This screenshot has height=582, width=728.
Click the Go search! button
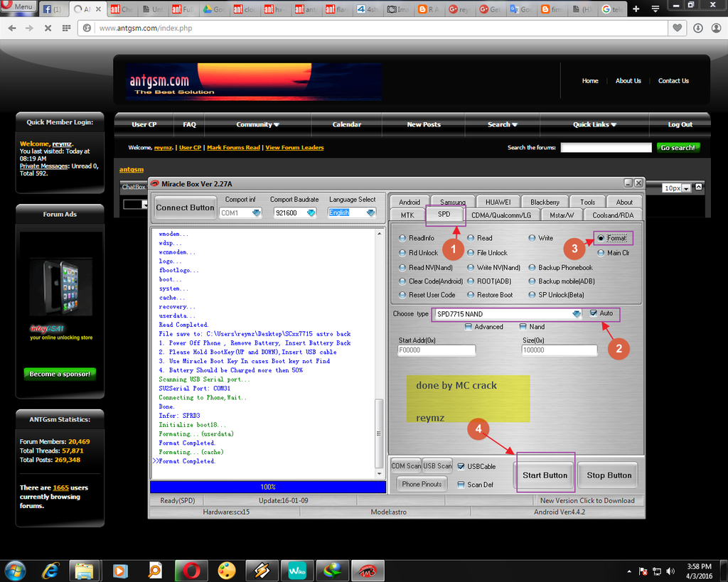[678, 148]
